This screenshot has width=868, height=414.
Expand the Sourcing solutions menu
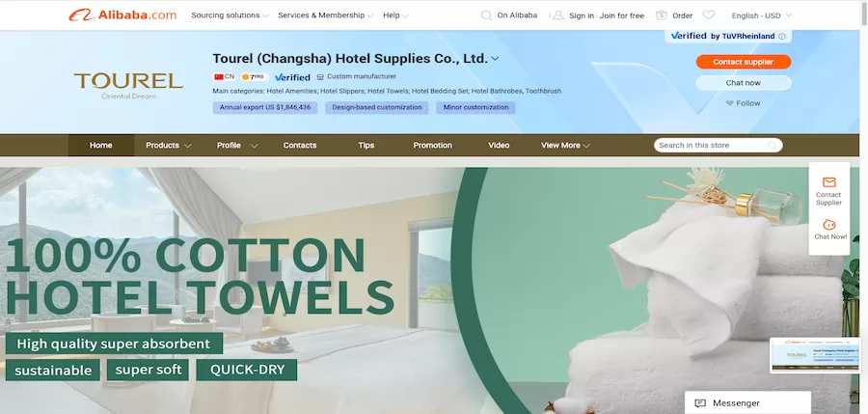click(x=230, y=15)
